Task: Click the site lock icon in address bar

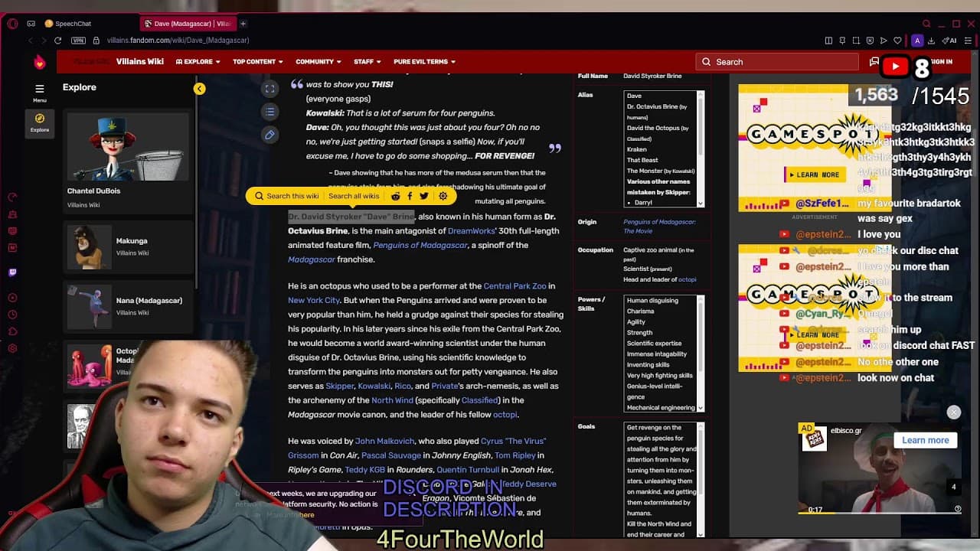Action: coord(96,40)
